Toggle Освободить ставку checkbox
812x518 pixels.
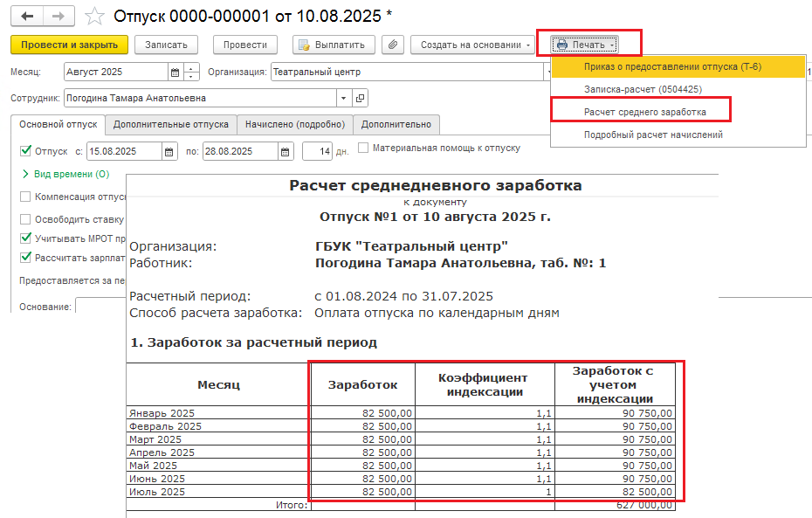tap(24, 219)
